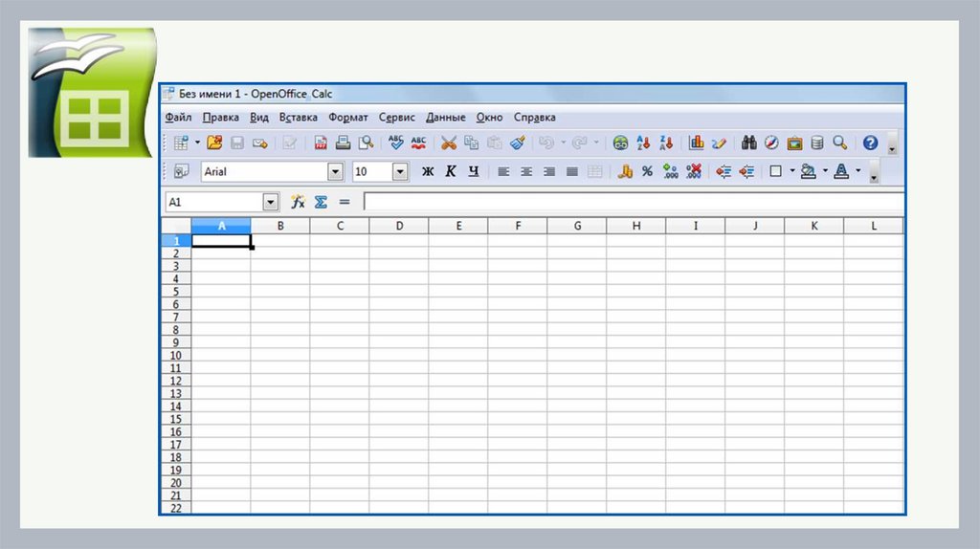Align cell text left
Viewport: 980px width, 549px height.
[503, 171]
